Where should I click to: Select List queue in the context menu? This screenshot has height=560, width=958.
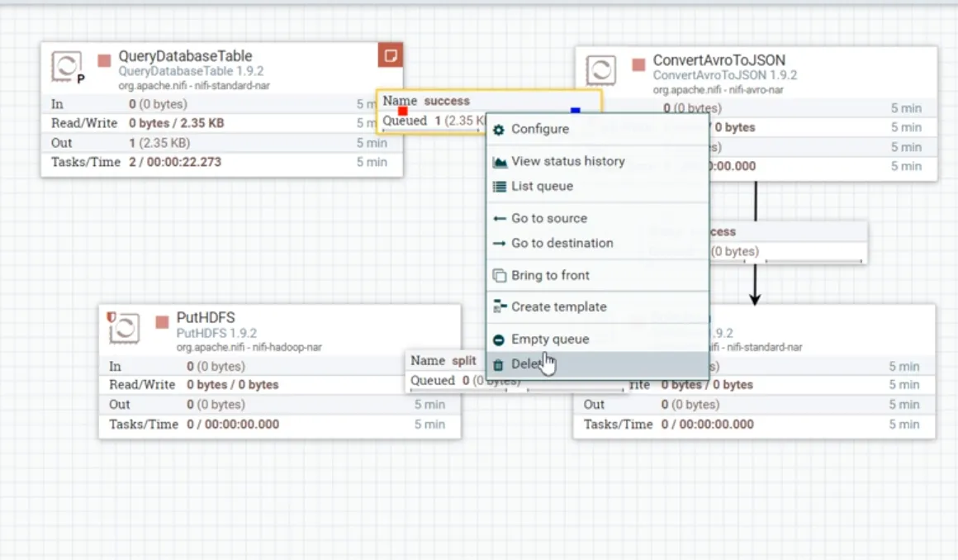coord(598,186)
